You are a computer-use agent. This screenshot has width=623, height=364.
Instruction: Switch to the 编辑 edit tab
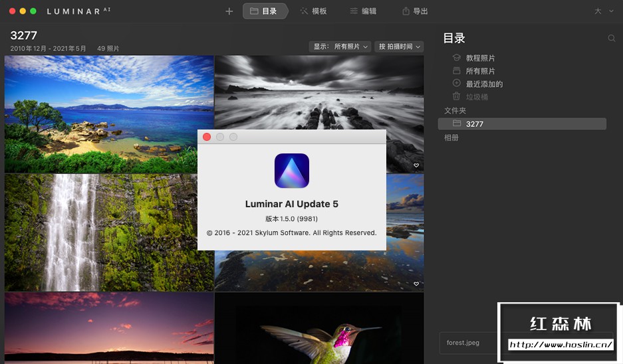tap(363, 11)
